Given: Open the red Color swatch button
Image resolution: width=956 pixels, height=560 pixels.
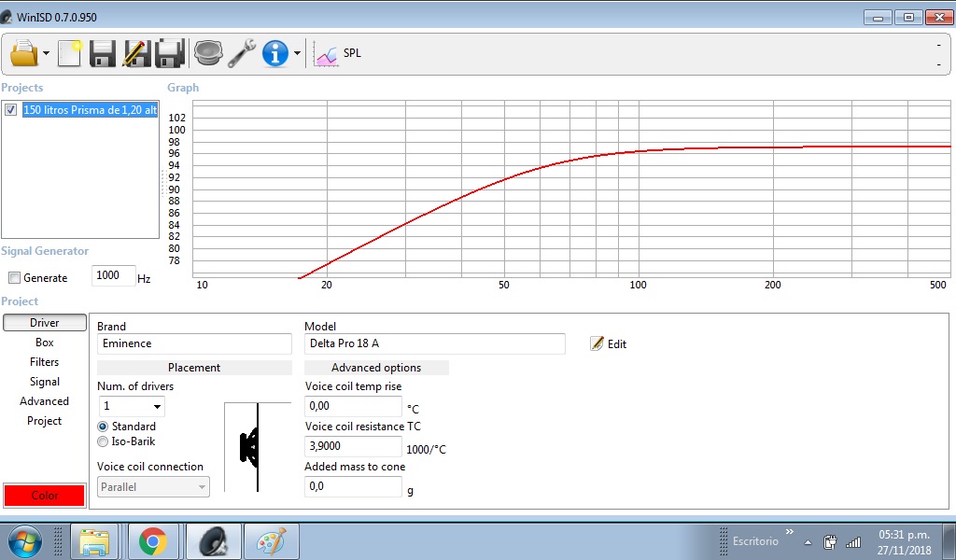Looking at the screenshot, I should (x=45, y=496).
